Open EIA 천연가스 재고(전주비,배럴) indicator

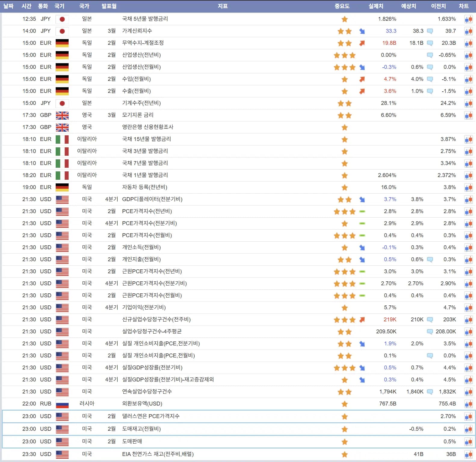(158, 454)
